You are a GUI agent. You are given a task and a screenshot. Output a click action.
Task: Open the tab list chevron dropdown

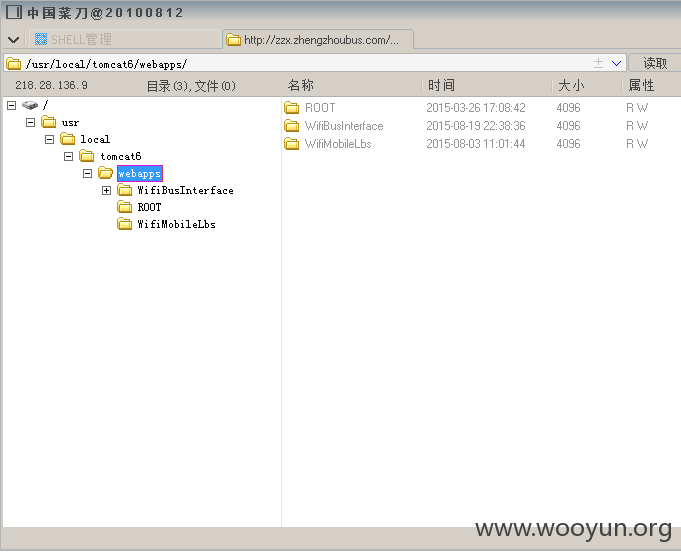click(x=13, y=40)
